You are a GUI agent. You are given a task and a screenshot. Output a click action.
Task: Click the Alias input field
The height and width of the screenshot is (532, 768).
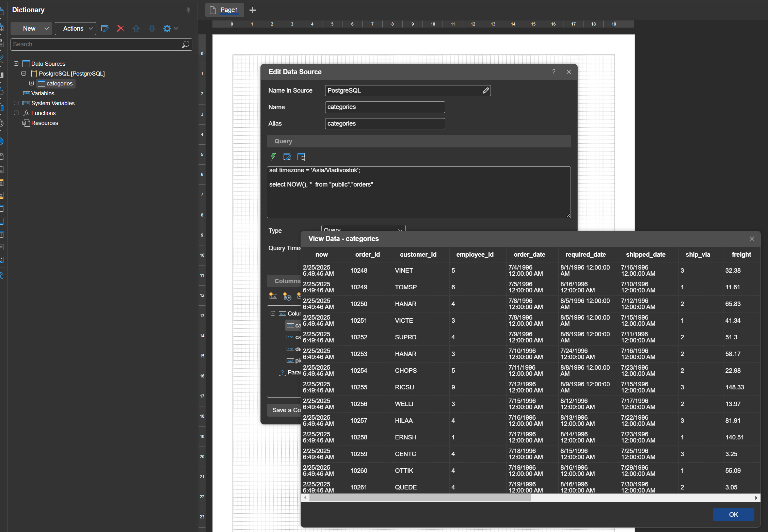click(x=385, y=124)
